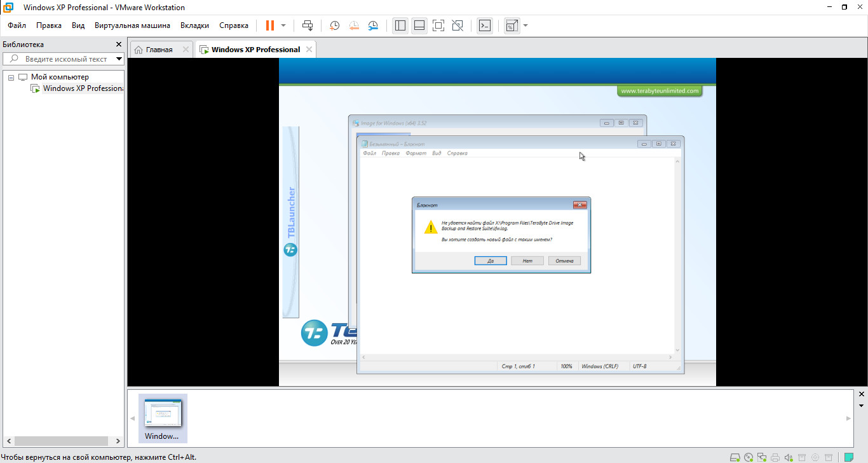The width and height of the screenshot is (868, 463).
Task: Click the Windows XP VM thumbnail
Action: 163,418
